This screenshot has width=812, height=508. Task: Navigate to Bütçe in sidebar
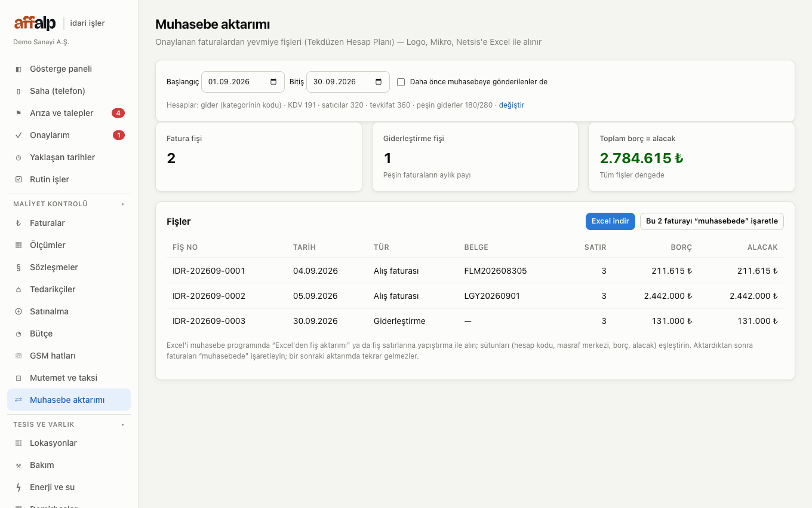point(69,333)
